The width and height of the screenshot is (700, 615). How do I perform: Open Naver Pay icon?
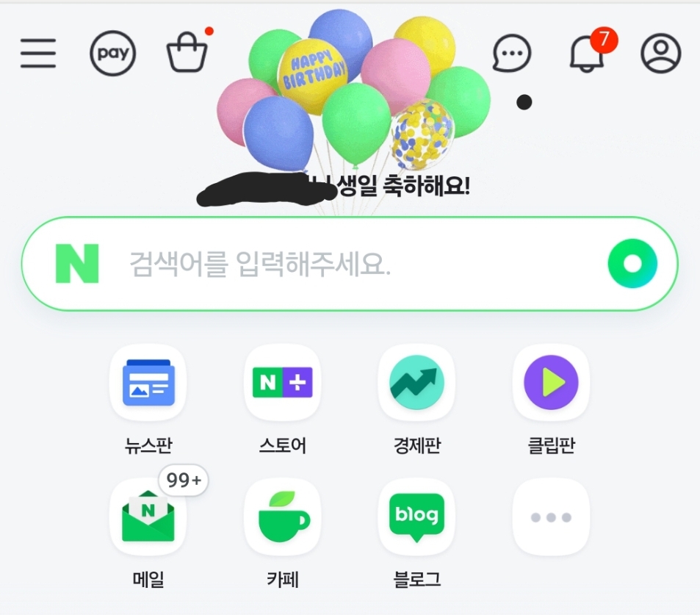point(113,53)
